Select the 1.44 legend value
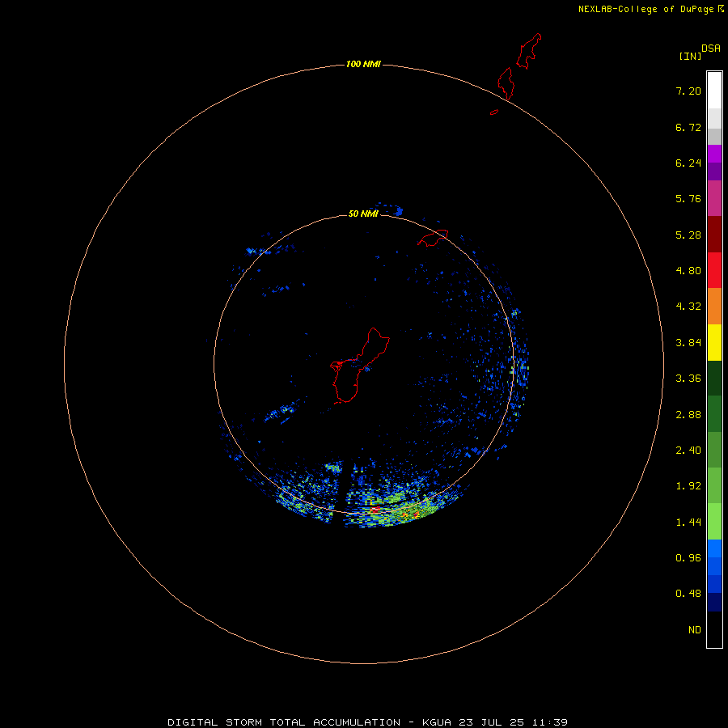 (688, 523)
